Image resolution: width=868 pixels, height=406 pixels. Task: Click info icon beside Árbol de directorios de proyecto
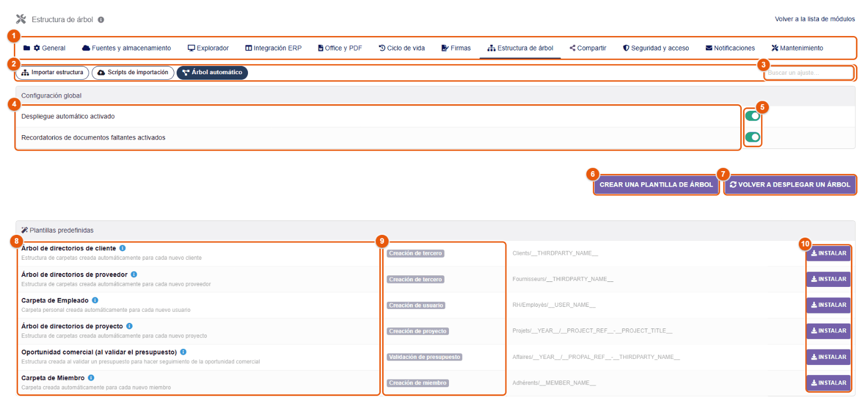pos(129,326)
